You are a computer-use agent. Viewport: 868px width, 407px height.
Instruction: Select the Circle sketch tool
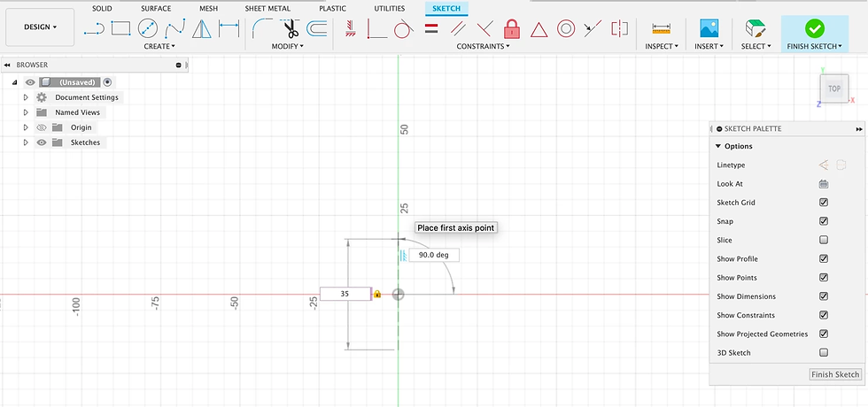tap(148, 27)
